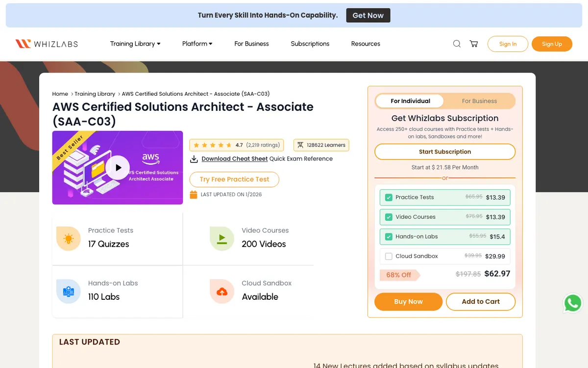Click the Sign In button
The image size is (588, 368).
(x=508, y=44)
